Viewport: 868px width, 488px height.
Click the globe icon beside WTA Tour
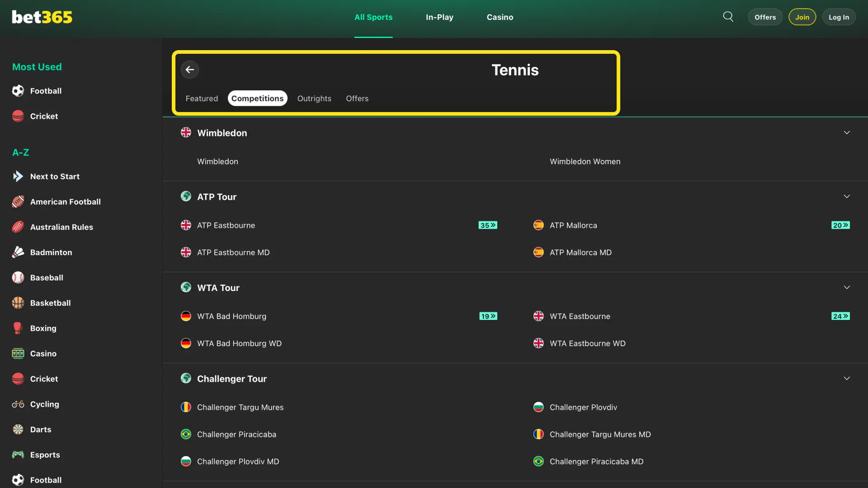(186, 287)
